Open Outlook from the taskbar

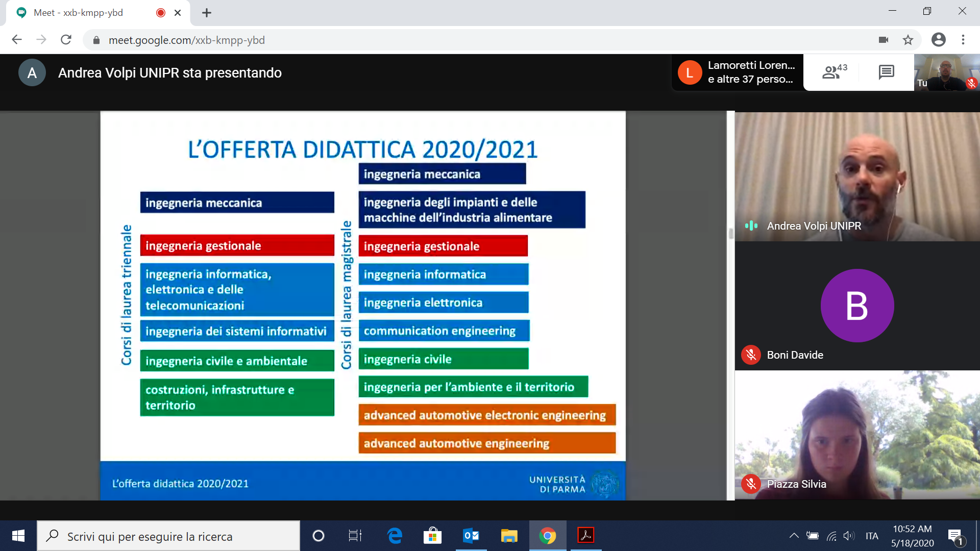471,536
